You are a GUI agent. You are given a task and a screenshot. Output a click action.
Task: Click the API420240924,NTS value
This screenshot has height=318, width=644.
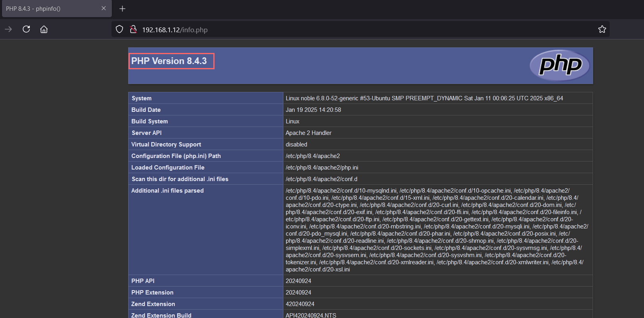coord(311,315)
